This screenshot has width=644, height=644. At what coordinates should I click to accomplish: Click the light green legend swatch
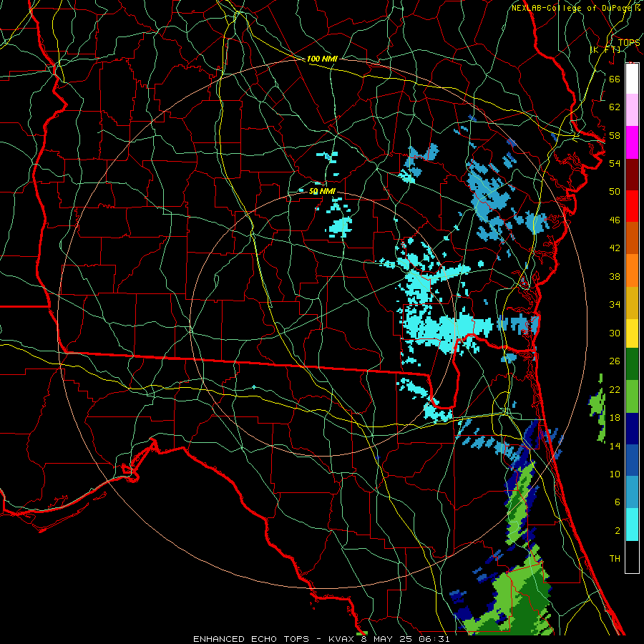pyautogui.click(x=632, y=396)
